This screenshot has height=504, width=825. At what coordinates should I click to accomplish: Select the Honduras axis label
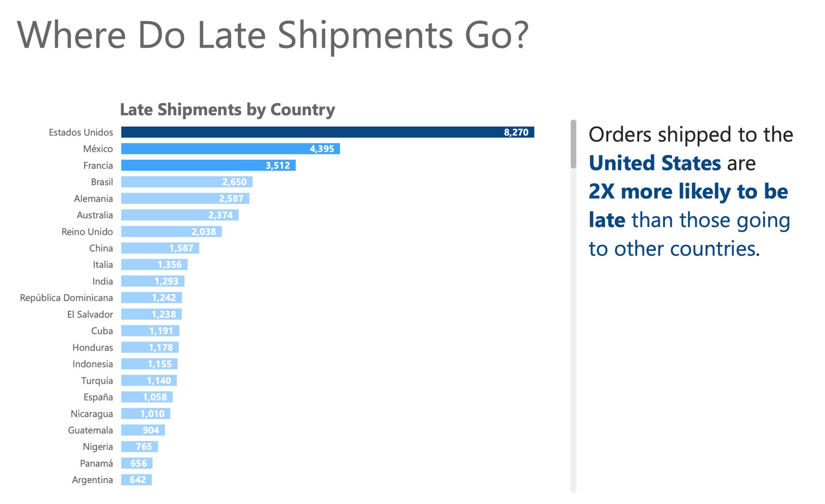click(93, 347)
